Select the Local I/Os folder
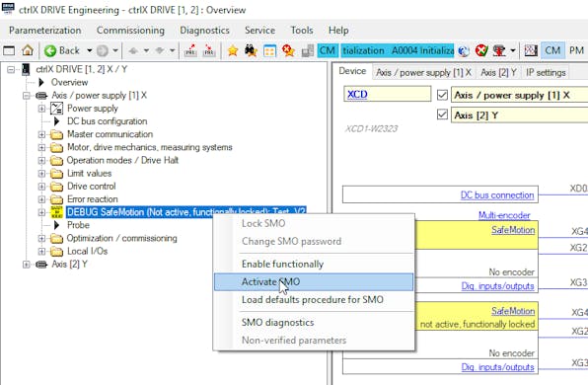 (87, 251)
